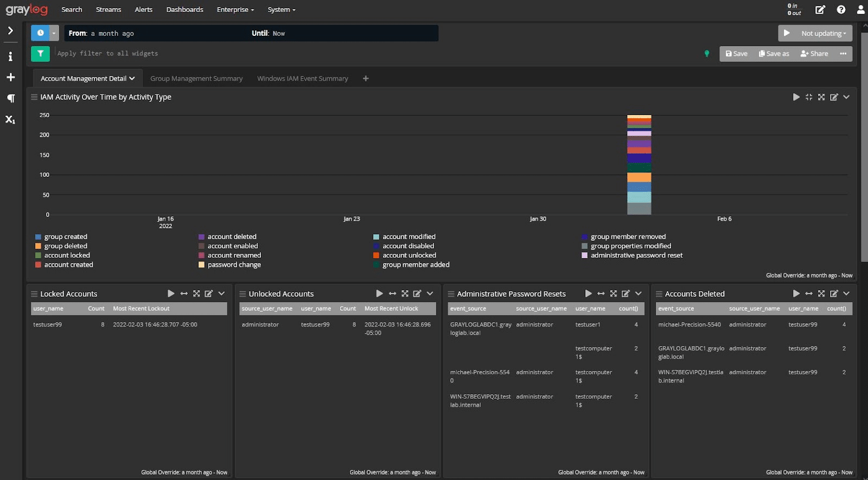The image size is (868, 480).
Task: Switch to Group Management Summary tab
Action: click(196, 79)
